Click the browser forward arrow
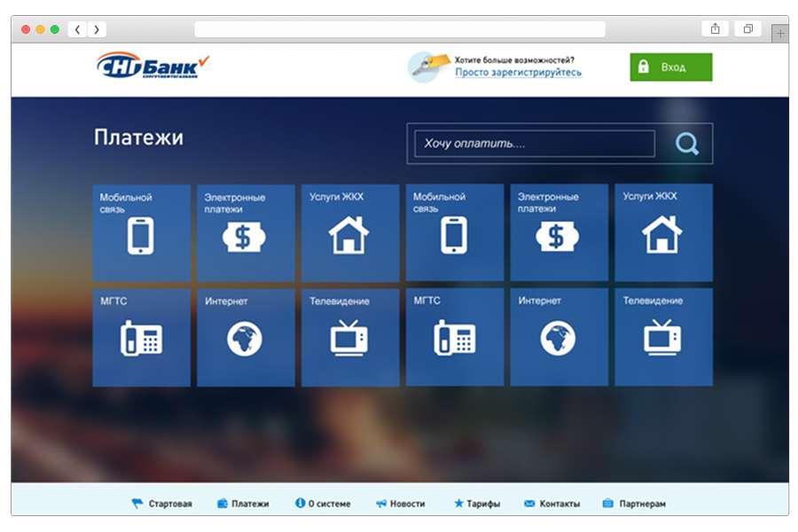The height and width of the screenshot is (532, 798). 97,29
